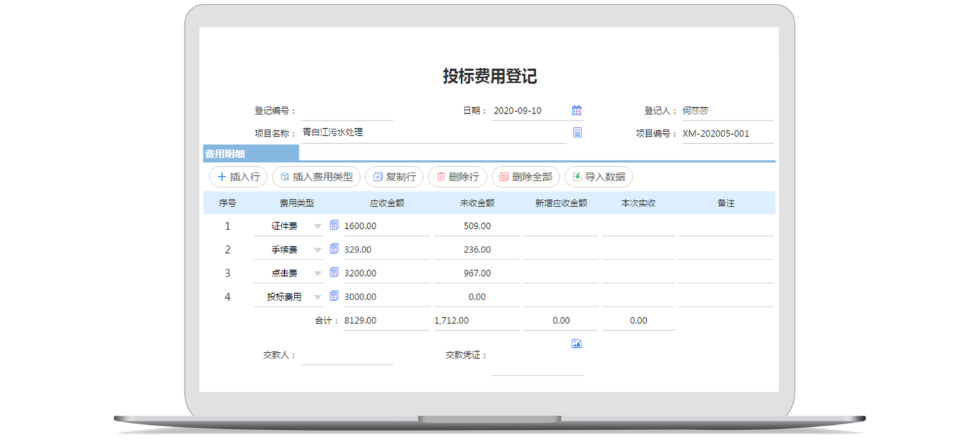This screenshot has height=440, width=980.
Task: Open the 点击费 fee type dropdown
Action: click(318, 273)
